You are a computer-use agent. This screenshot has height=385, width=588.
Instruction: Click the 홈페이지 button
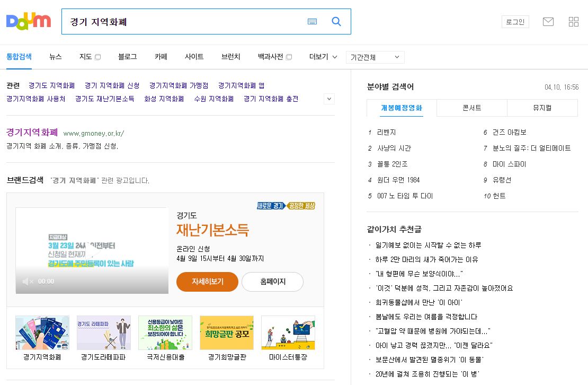(x=273, y=282)
